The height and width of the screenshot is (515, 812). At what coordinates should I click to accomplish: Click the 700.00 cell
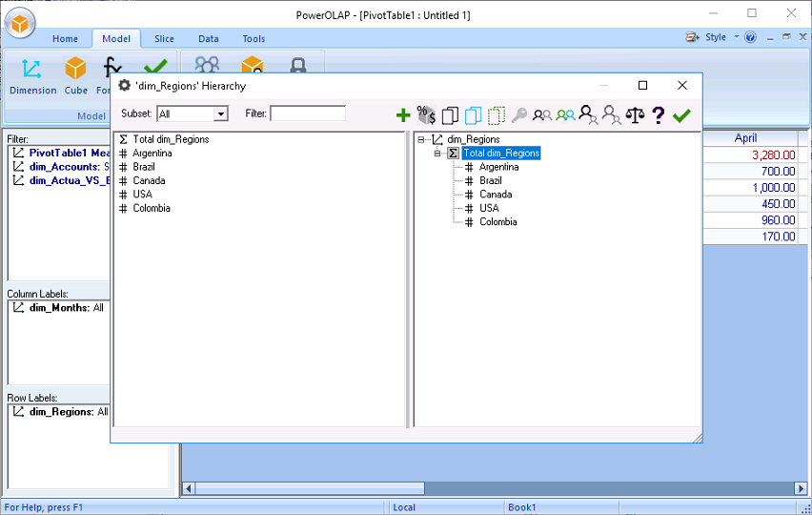click(750, 171)
